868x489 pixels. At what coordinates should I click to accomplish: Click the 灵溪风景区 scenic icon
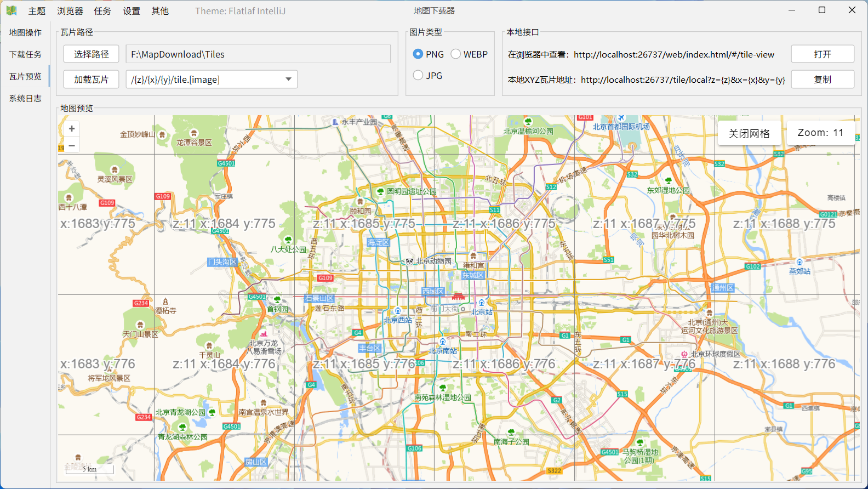115,170
